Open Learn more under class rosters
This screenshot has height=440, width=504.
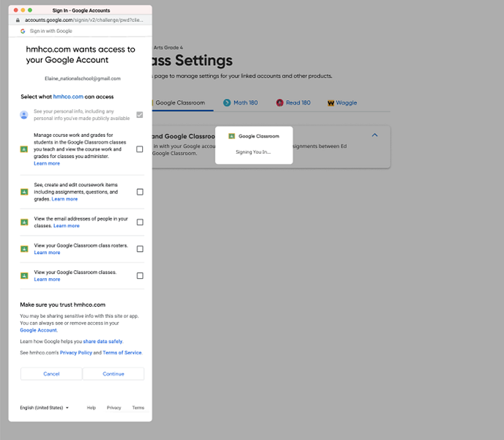[47, 253]
